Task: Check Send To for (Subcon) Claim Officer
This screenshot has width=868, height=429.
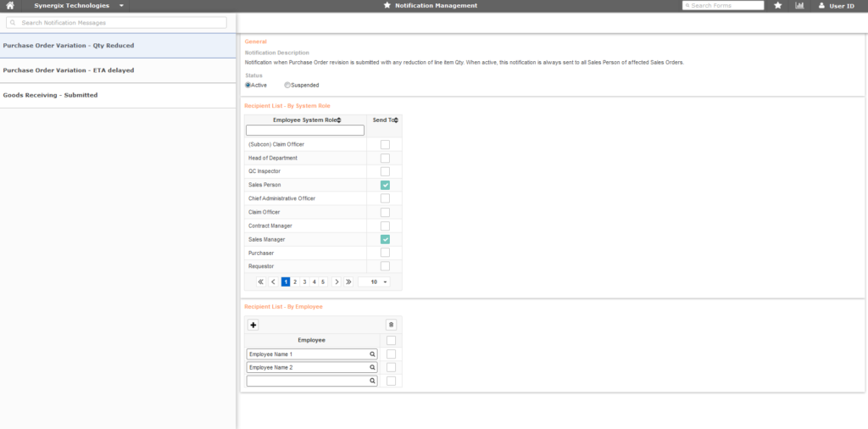Action: (385, 144)
